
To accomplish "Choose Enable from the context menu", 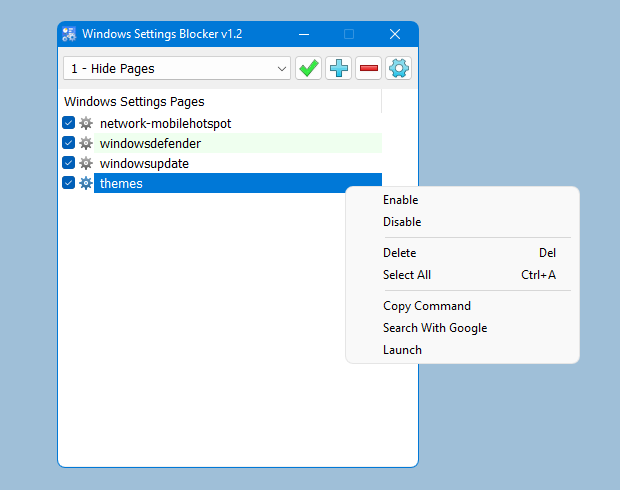I will pos(400,200).
